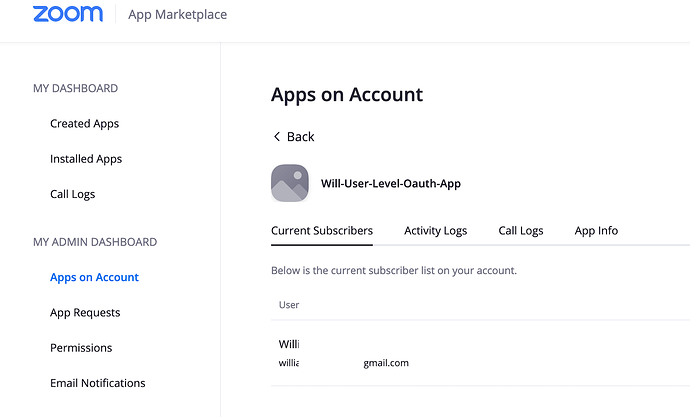Open the App Info tab
Viewport: 690px width, 417px height.
coord(596,231)
